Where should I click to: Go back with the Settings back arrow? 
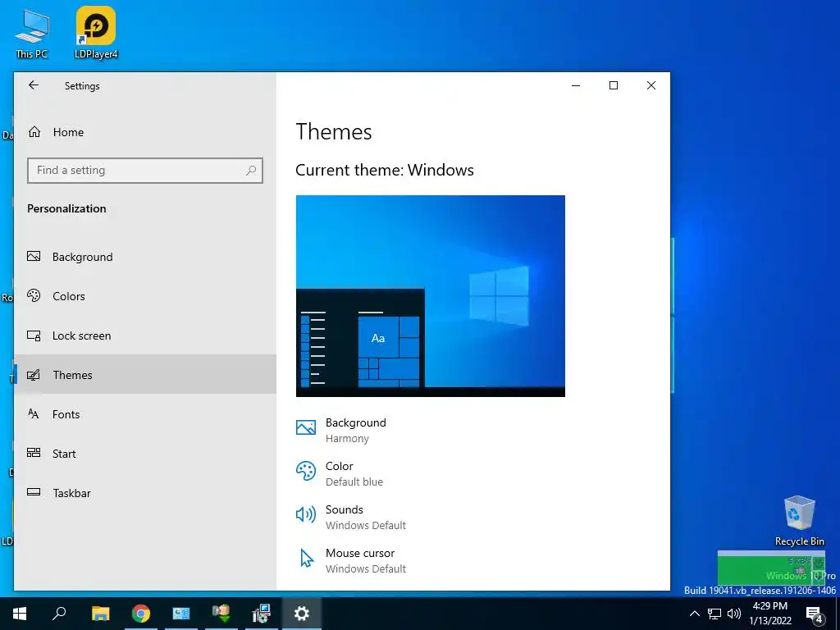tap(34, 85)
